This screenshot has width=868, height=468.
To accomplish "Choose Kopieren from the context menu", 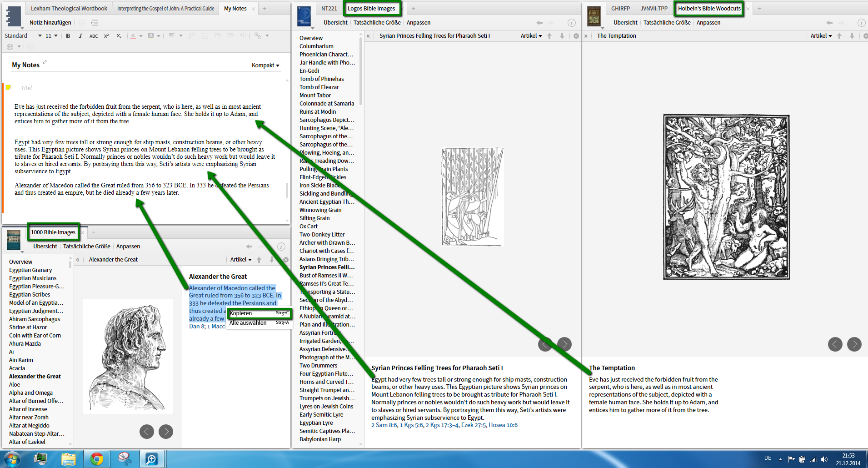I will (259, 313).
